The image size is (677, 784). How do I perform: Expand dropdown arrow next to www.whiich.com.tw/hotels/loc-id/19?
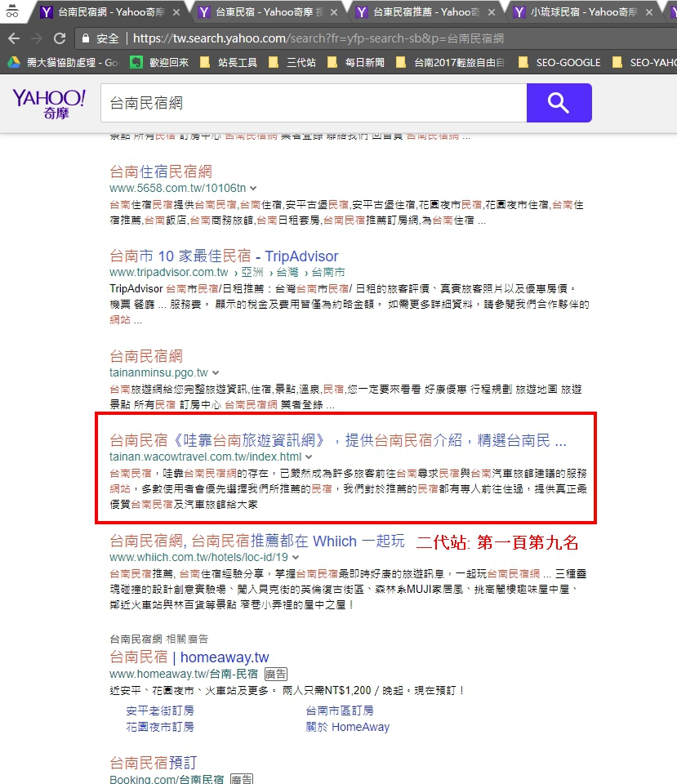tap(296, 558)
